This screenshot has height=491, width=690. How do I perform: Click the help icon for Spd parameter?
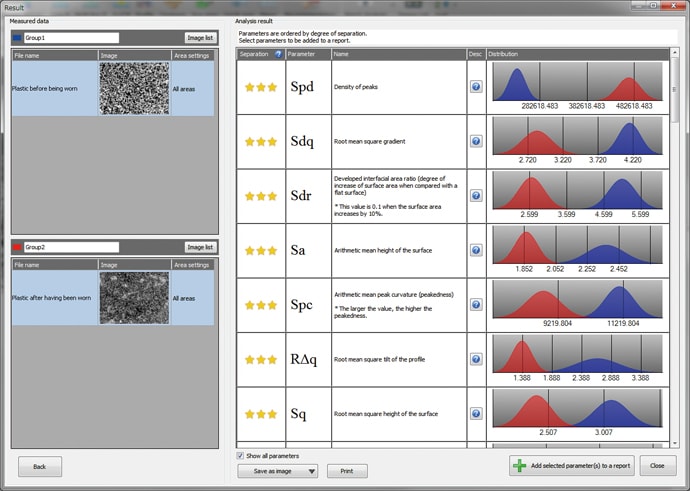(x=476, y=87)
